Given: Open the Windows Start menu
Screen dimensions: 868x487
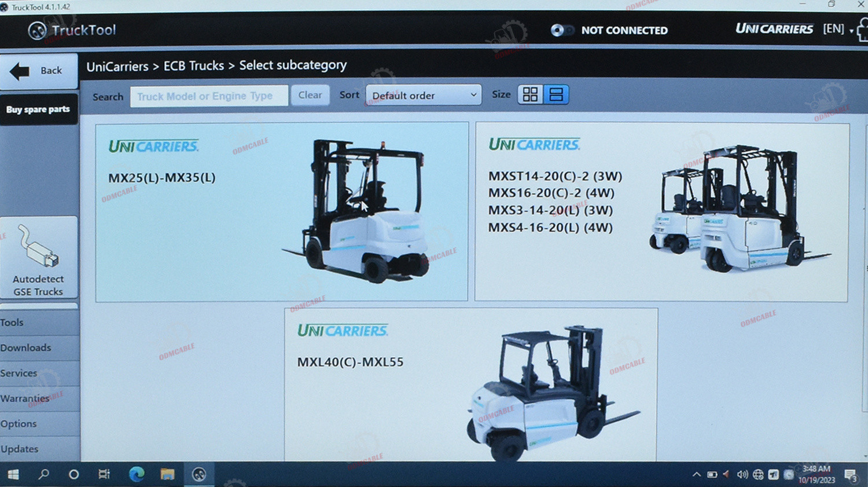Looking at the screenshot, I should (13, 475).
